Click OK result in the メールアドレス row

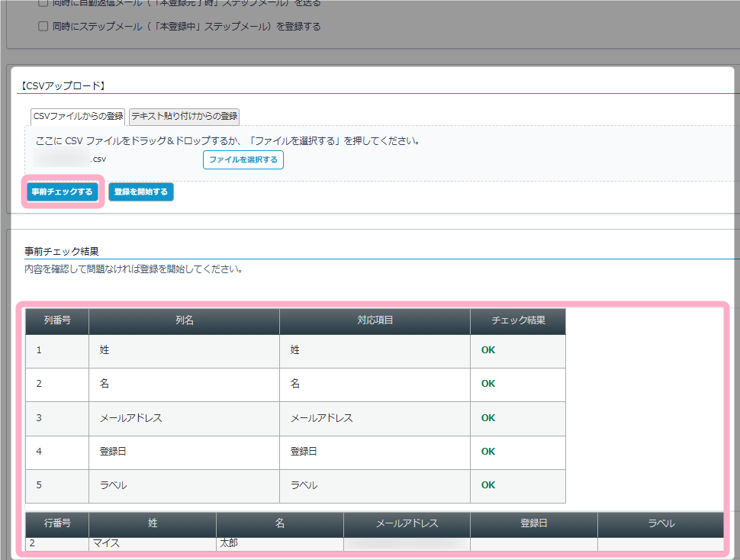coord(488,418)
